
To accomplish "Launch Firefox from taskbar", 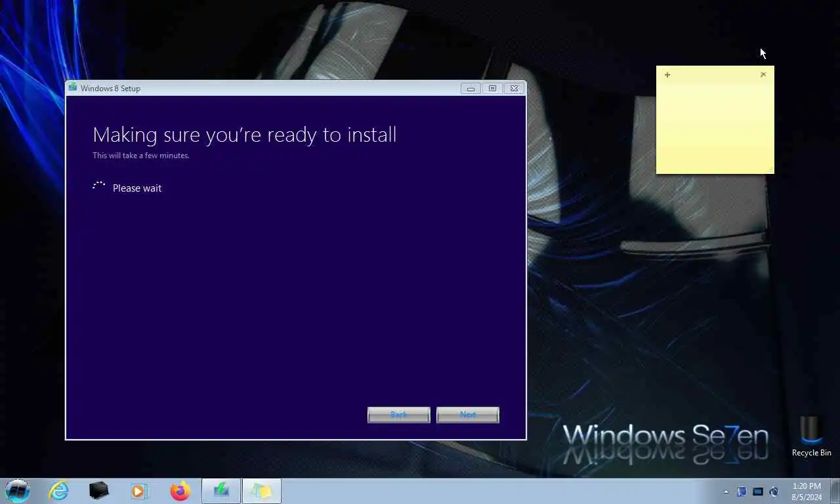I will tap(180, 491).
